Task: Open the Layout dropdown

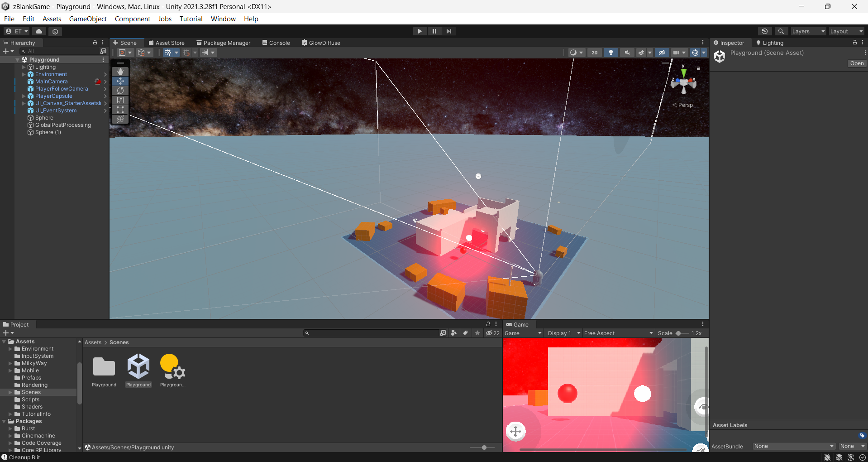Action: click(846, 31)
